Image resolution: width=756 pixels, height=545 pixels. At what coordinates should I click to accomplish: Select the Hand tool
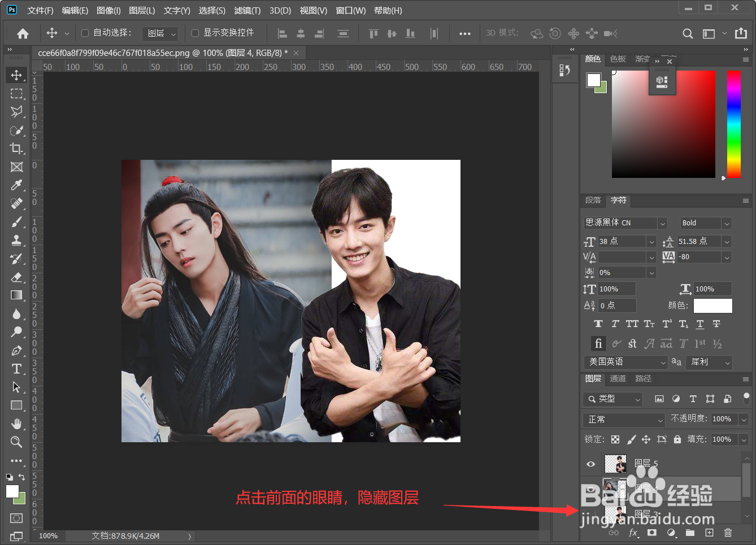(16, 424)
